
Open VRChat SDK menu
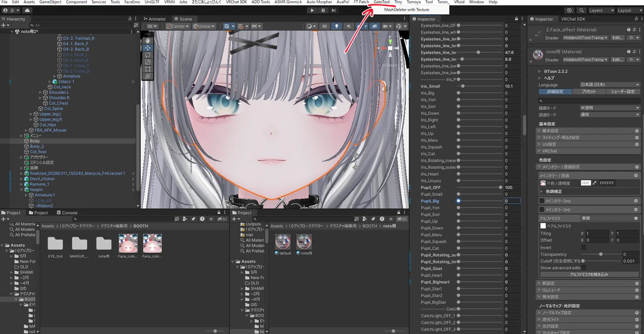[237, 2]
